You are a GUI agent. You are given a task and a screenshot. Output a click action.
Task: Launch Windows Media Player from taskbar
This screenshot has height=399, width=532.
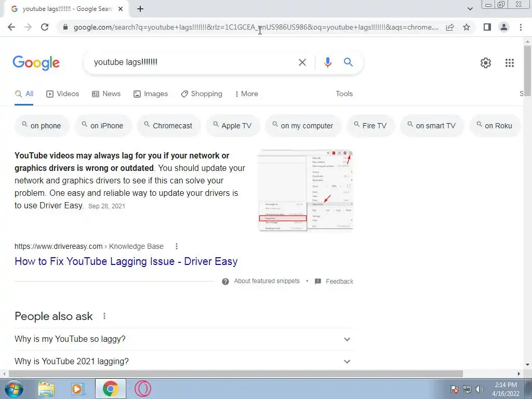pyautogui.click(x=78, y=389)
